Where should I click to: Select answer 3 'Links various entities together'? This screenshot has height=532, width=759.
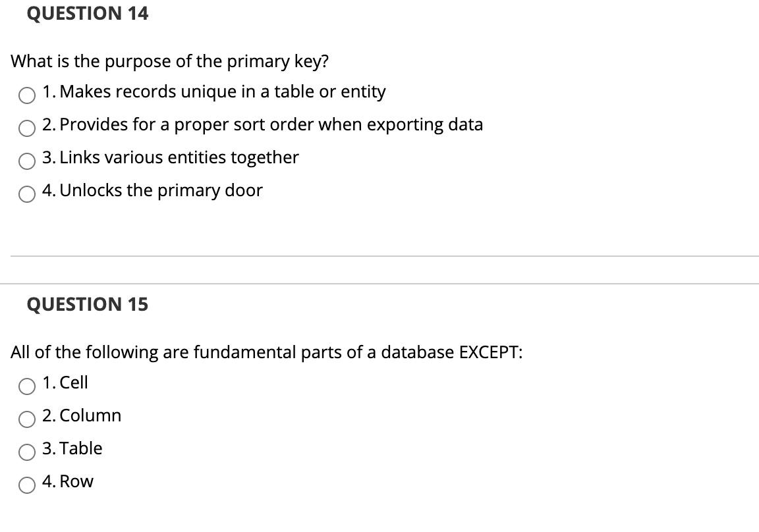[x=26, y=161]
